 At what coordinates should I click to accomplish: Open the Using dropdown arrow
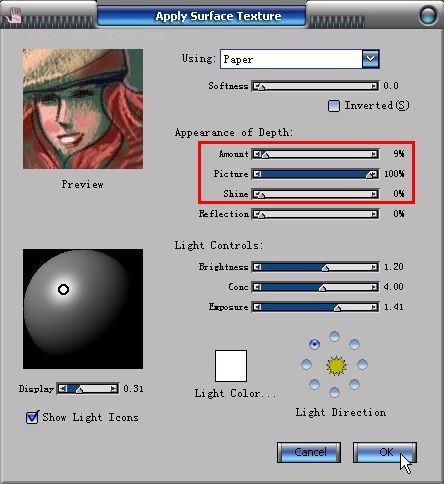pyautogui.click(x=371, y=59)
